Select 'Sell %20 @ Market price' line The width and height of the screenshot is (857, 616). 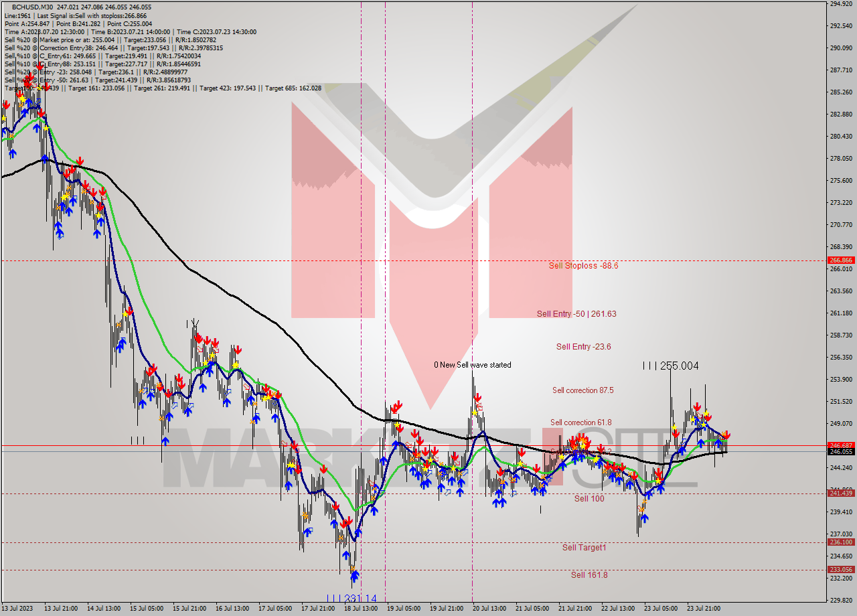click(x=110, y=40)
